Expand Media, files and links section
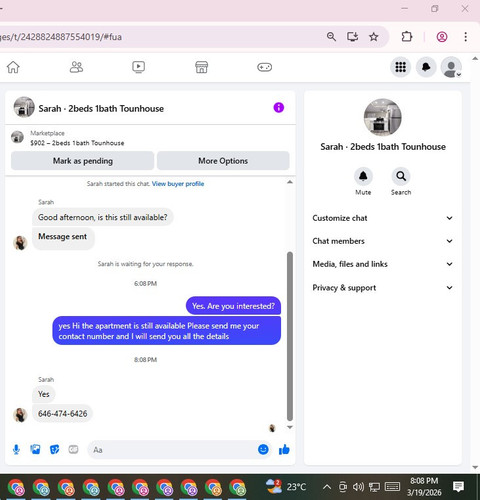 click(383, 264)
